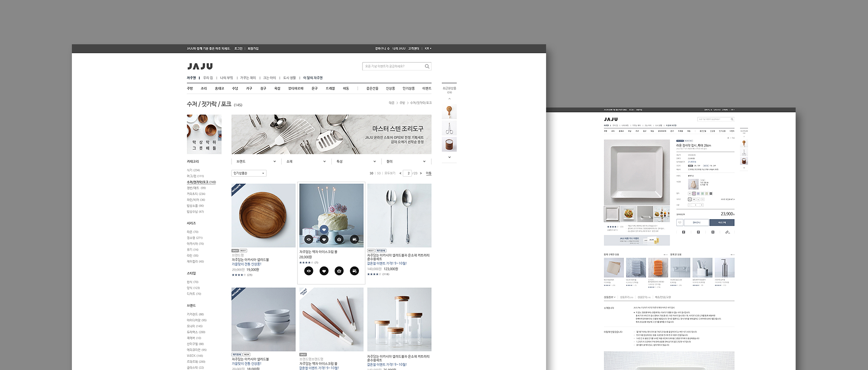
Task: Open the 홈데코 menu in list page
Action: point(219,89)
